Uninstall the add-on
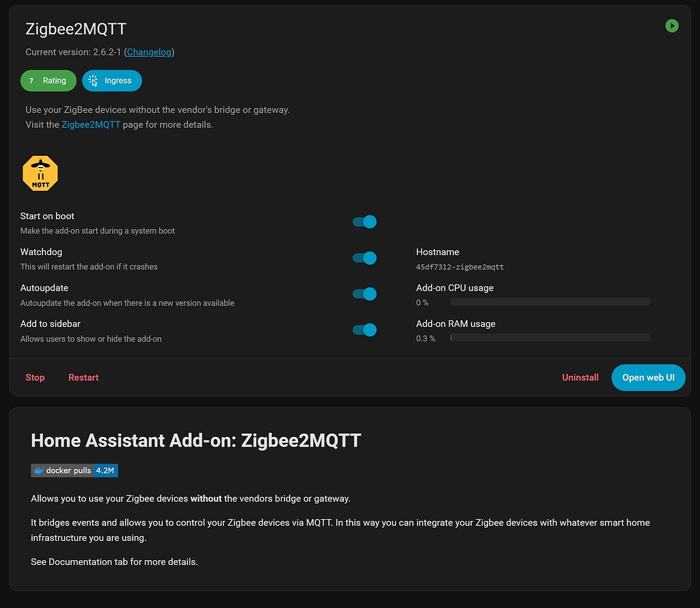Image resolution: width=700 pixels, height=608 pixels. pos(580,378)
